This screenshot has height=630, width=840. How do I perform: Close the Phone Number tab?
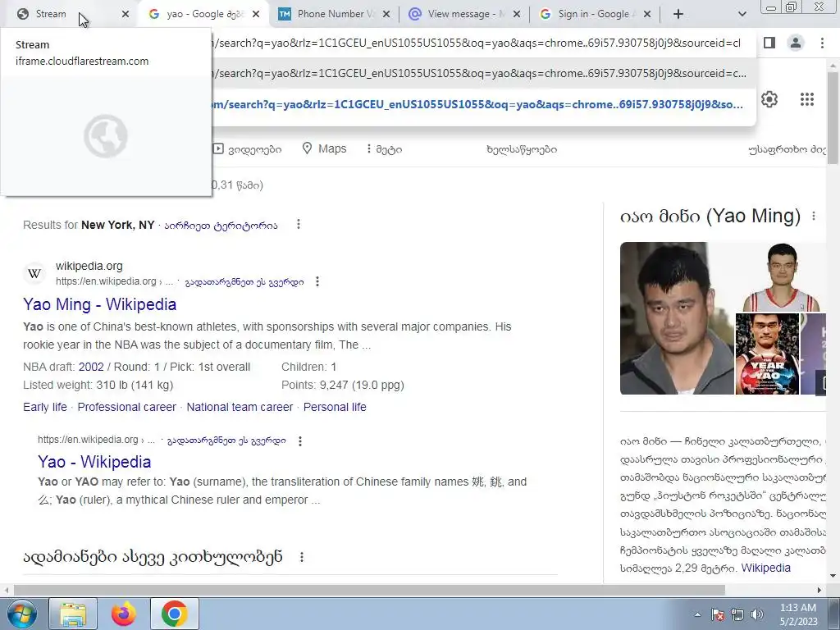386,14
